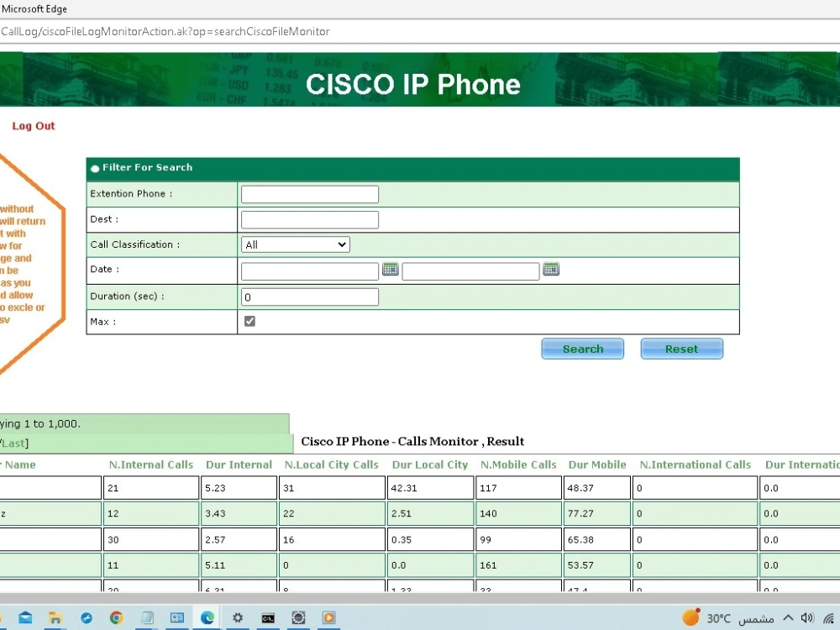The height and width of the screenshot is (630, 840).
Task: Click the end Date input field
Action: coord(470,271)
